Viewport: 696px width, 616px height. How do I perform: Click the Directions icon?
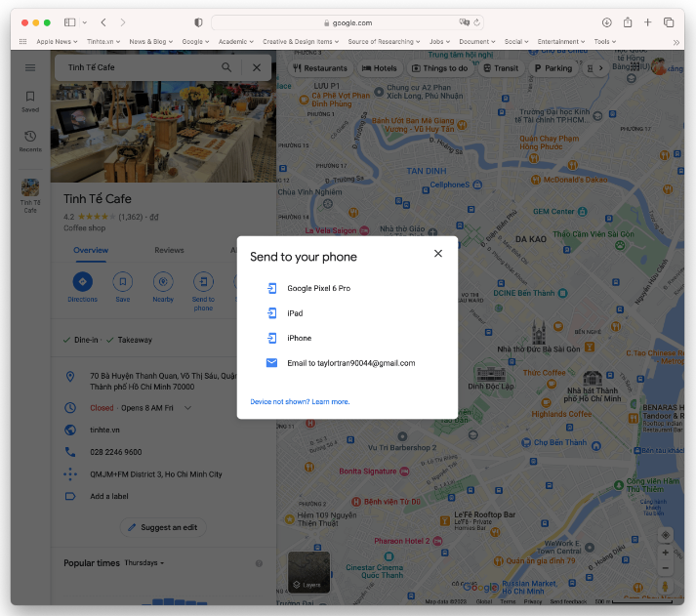tap(82, 282)
